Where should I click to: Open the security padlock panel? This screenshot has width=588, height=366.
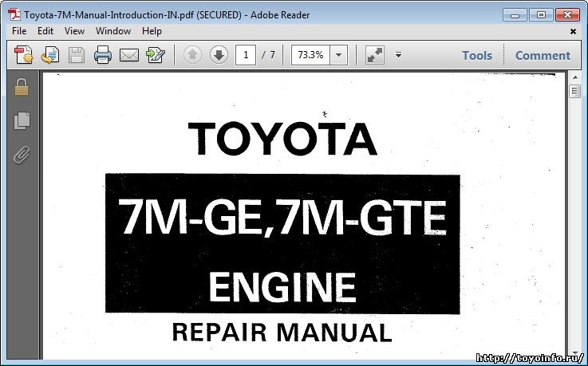22,87
